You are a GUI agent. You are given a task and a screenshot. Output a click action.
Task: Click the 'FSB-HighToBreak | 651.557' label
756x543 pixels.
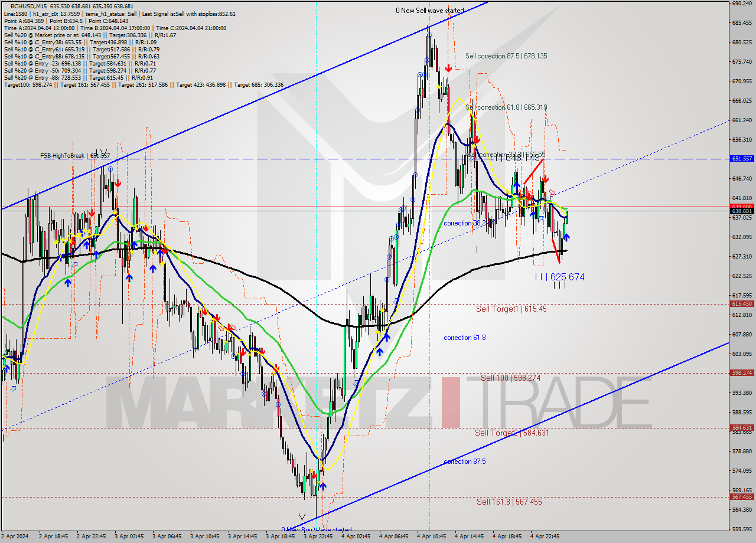(75, 156)
